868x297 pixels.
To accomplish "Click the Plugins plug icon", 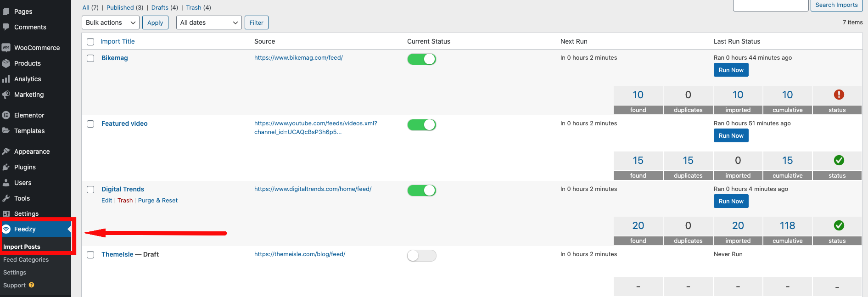I will pyautogui.click(x=6, y=167).
